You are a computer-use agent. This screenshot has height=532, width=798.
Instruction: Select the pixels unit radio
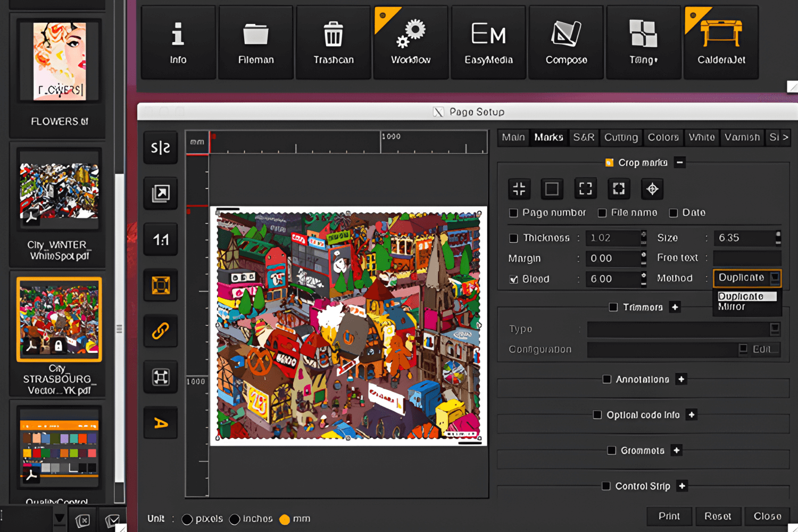coord(187,519)
